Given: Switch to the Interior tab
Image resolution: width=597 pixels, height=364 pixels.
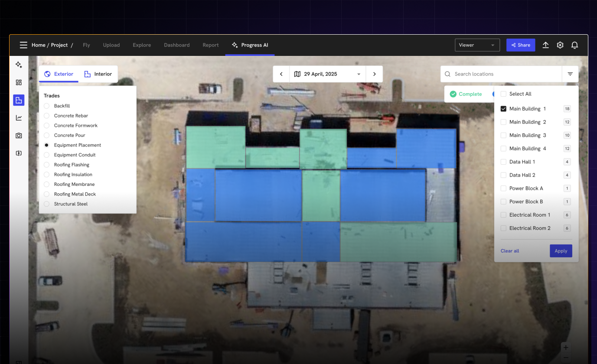Looking at the screenshot, I should [x=98, y=74].
